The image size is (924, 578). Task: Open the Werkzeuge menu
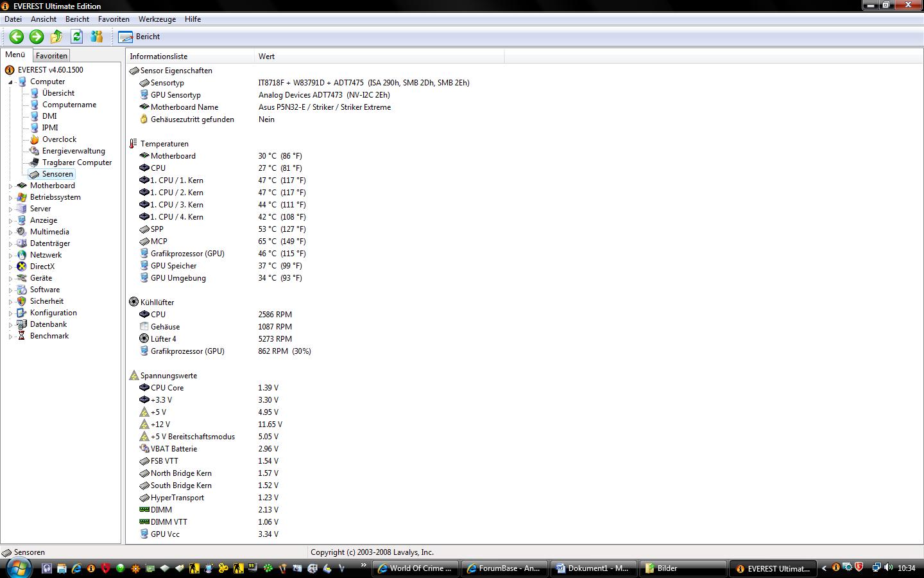157,19
